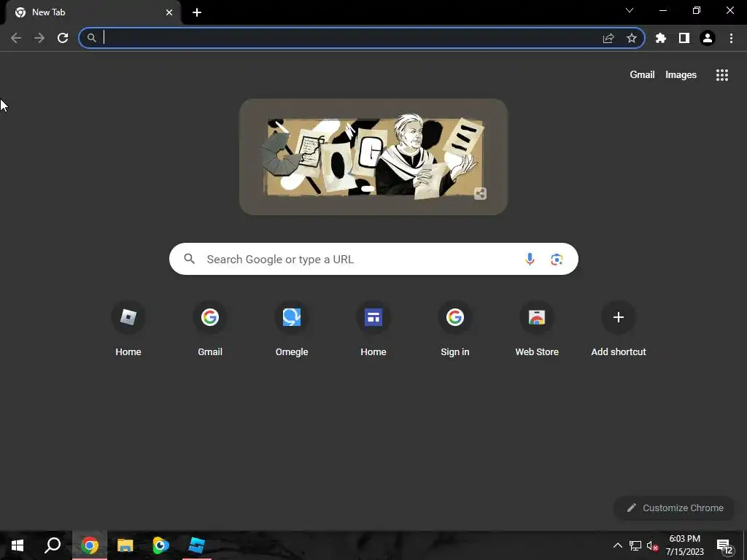Bookmark this tab with the star icon
747x560 pixels.
[x=632, y=38]
